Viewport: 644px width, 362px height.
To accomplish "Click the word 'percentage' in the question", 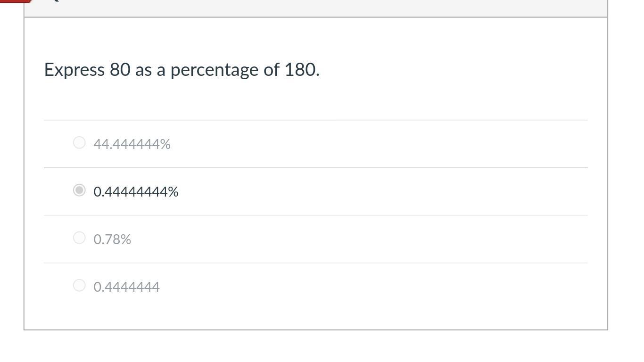I will click(215, 70).
